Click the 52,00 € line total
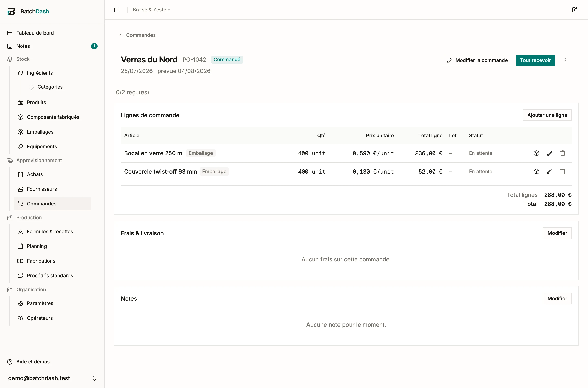Screen dimensions: 588x388 tap(430, 172)
